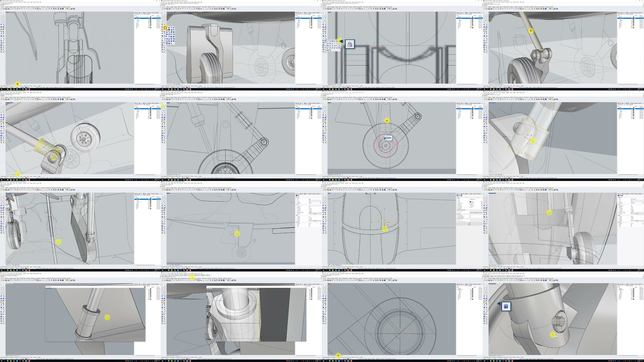Click Filter icon in Extrude-callout frame's Layers panel
Image resolution: width=644 pixels, height=362 pixels.
coord(628,286)
